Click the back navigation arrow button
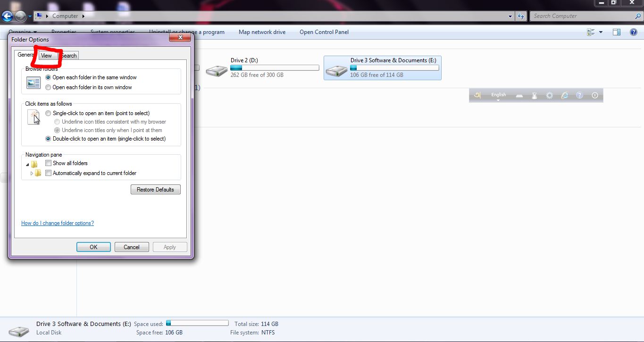This screenshot has height=342, width=644. pyautogui.click(x=7, y=16)
